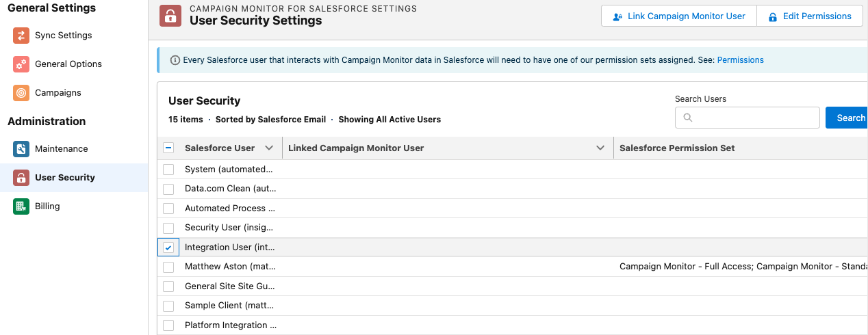Click General Site Site Guest name cell
868x335 pixels.
pyautogui.click(x=230, y=286)
